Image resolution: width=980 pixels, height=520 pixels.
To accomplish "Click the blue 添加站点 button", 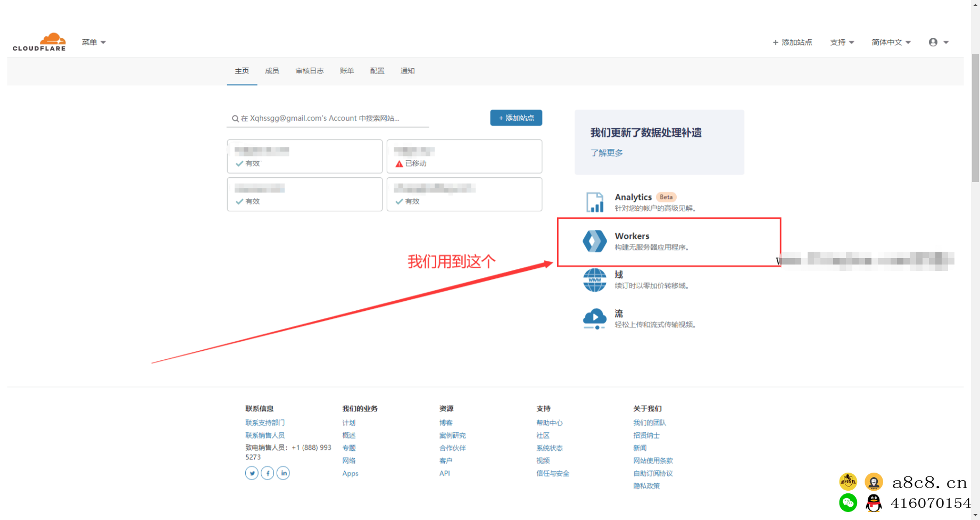I will pyautogui.click(x=516, y=118).
